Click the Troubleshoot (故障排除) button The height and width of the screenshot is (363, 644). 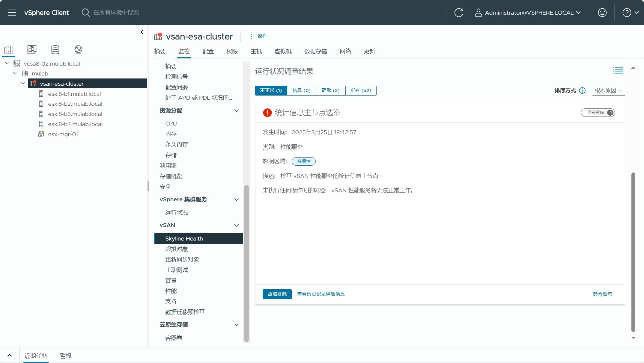tap(277, 294)
